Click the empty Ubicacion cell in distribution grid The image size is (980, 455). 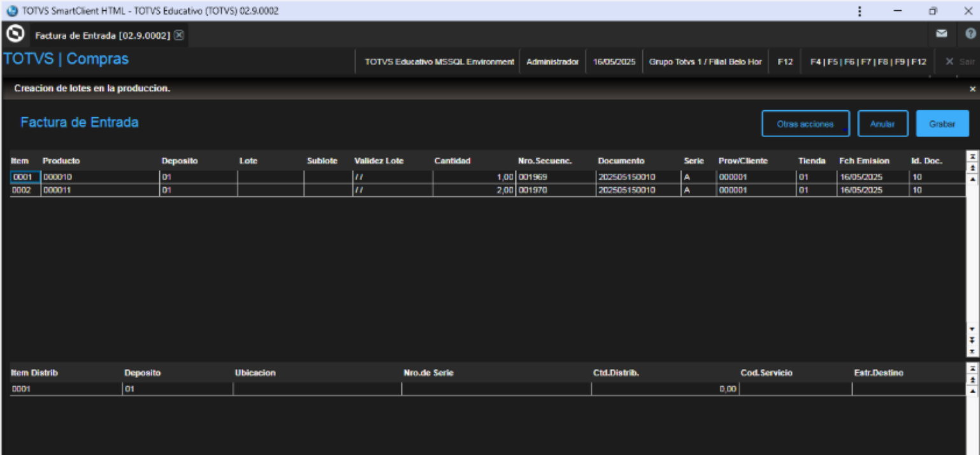(317, 389)
